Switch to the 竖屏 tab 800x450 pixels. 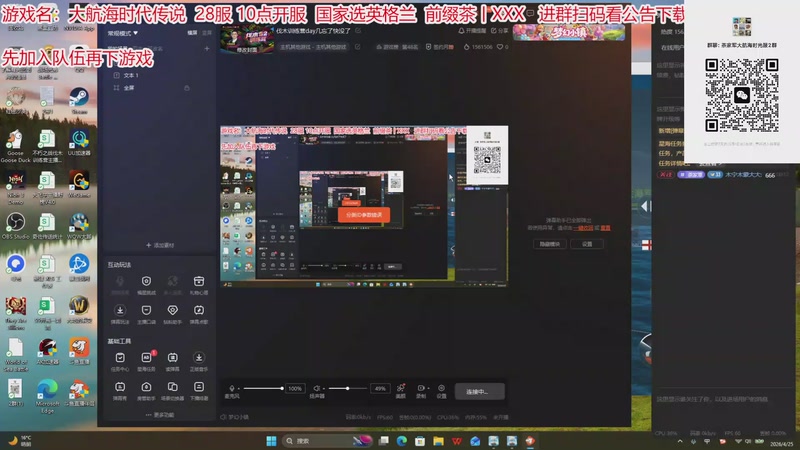pos(207,33)
